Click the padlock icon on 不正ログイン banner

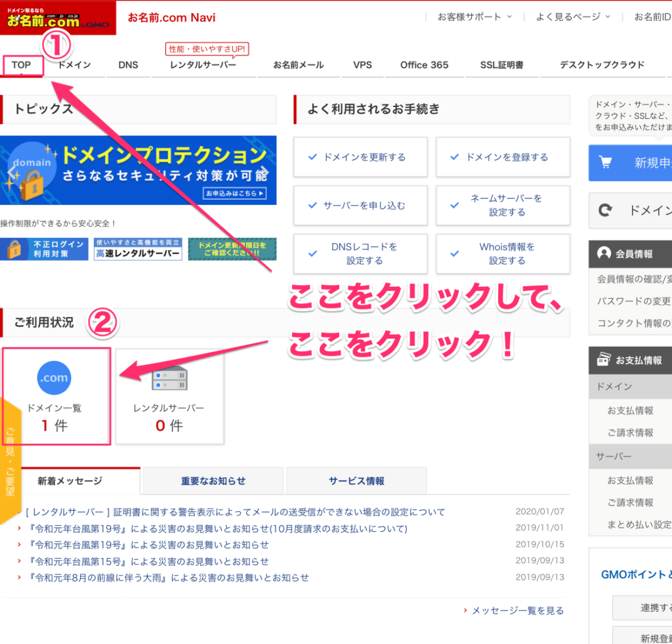coord(14,249)
